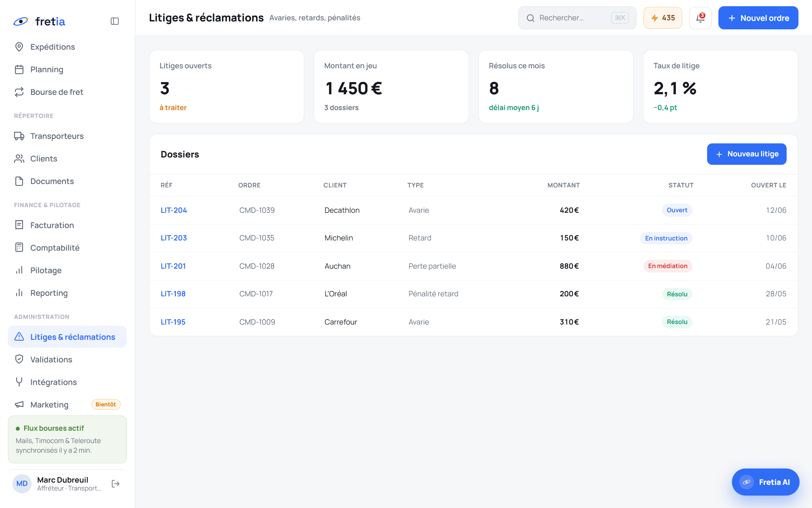Image resolution: width=812 pixels, height=508 pixels.
Task: Click the En médiation status badge
Action: point(668,266)
